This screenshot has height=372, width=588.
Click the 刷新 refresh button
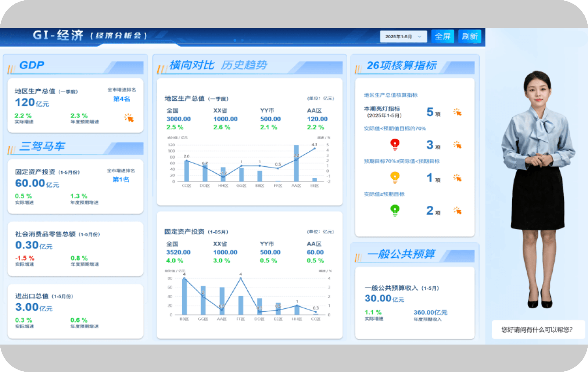[470, 36]
